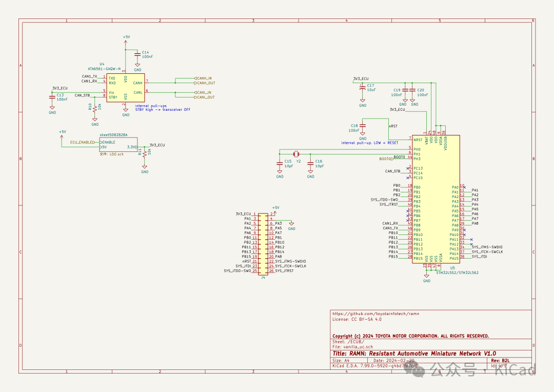This screenshot has height=392, width=554.
Task: Open the sheet5D82B2BA LDO hierarchical sheet
Action: pos(118,145)
